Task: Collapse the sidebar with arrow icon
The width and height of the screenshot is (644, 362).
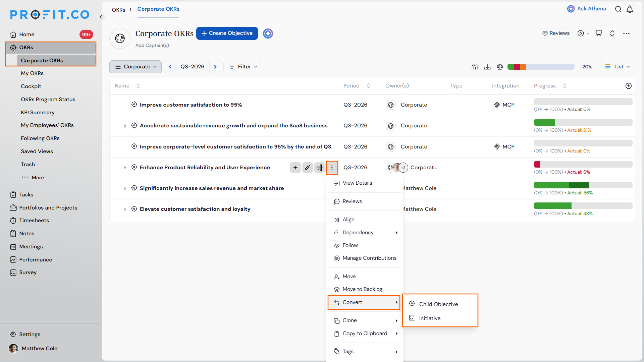Action: click(101, 16)
